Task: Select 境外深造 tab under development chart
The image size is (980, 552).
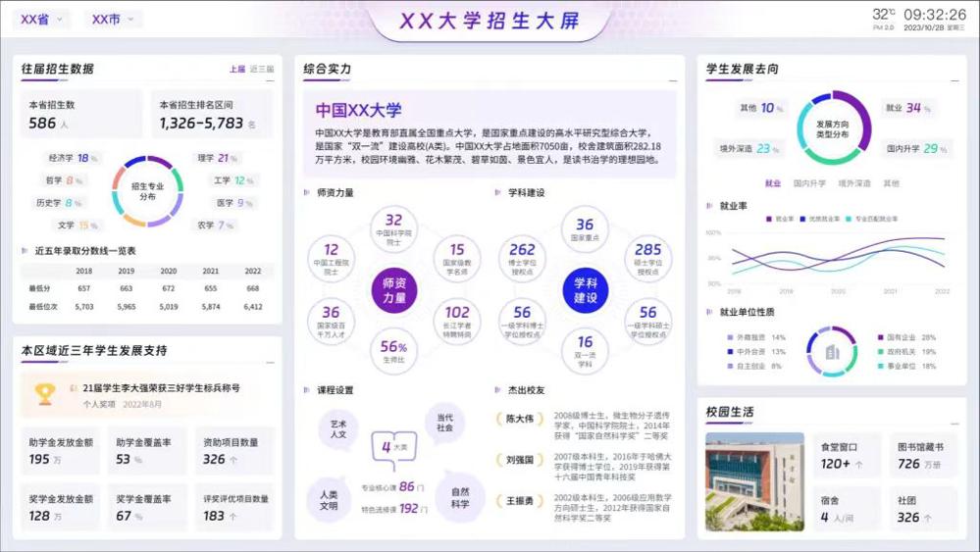Action: click(x=854, y=183)
